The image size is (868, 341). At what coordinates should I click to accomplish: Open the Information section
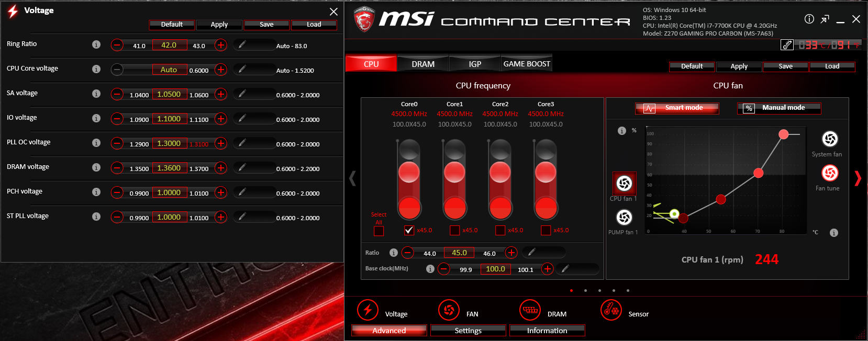pos(547,331)
